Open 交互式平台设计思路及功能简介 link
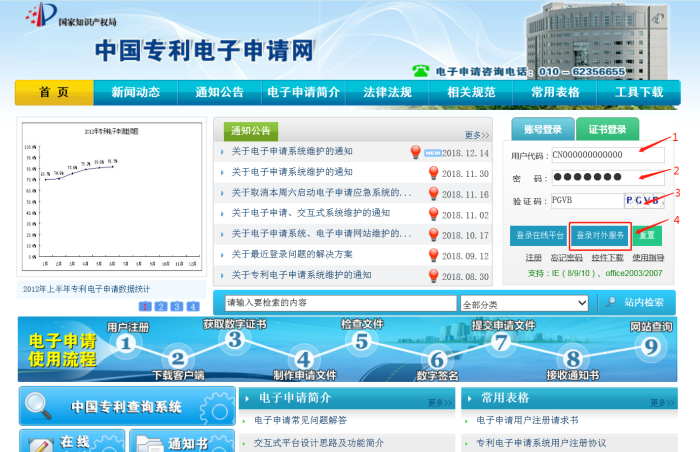 coord(319,443)
